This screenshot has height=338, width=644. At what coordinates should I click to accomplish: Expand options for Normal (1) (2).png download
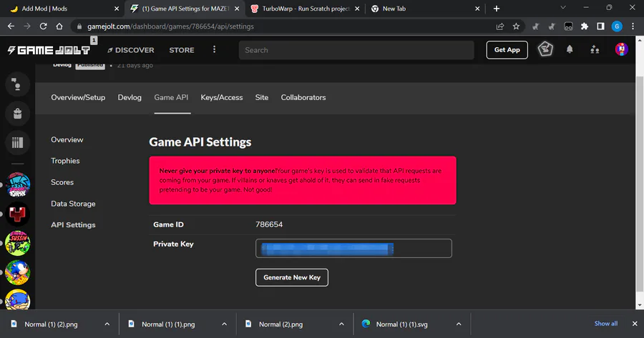point(107,324)
